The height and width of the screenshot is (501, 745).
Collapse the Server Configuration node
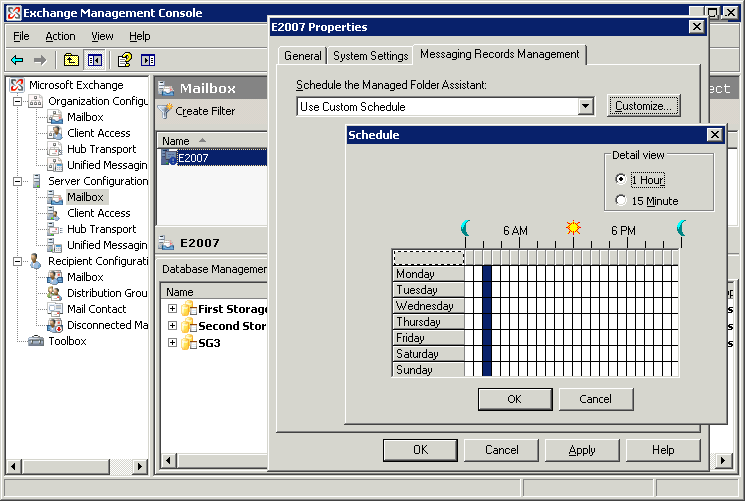pos(17,181)
